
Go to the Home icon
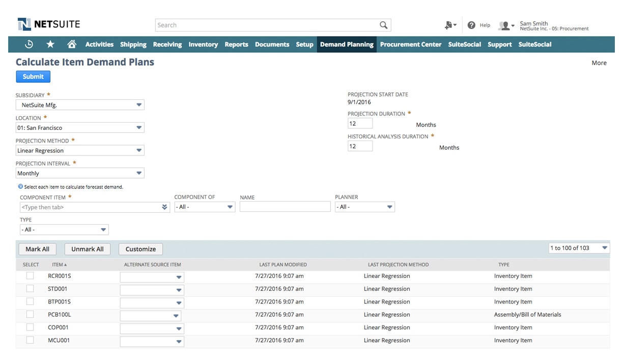pyautogui.click(x=72, y=44)
